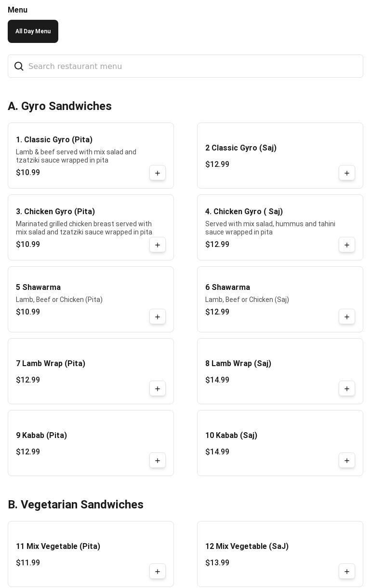This screenshot has width=371, height=588.
Task: Click the magnifying glass search icon
Action: [x=19, y=66]
